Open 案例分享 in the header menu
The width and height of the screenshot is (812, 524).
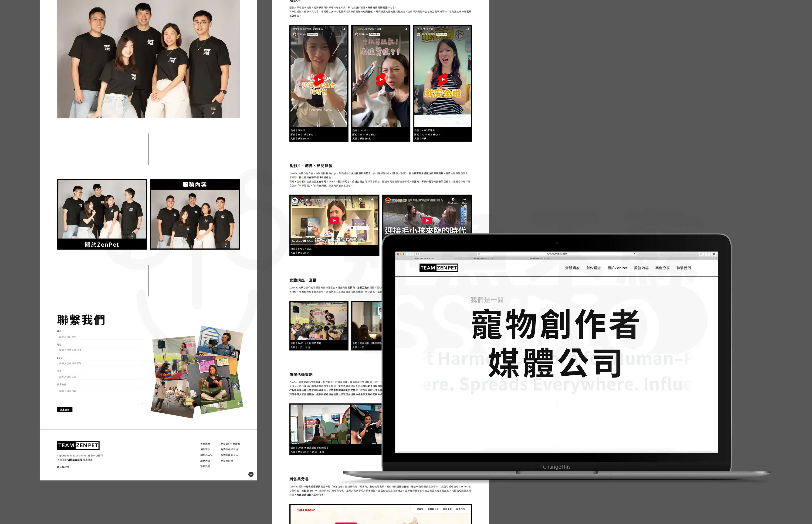[662, 268]
